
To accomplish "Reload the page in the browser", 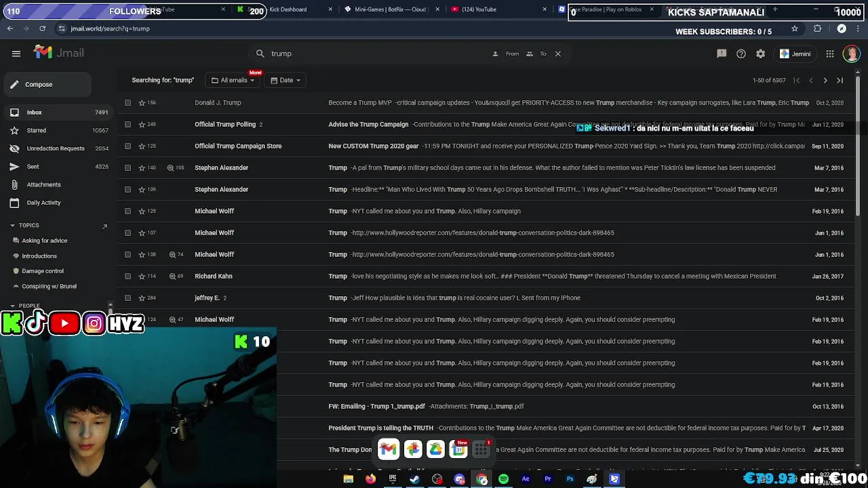I will 42,28.
